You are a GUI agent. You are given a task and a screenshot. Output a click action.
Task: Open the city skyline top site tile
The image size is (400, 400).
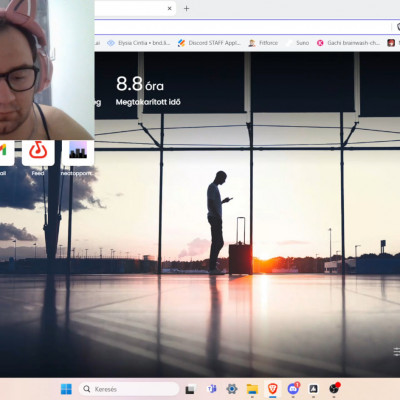(78, 153)
